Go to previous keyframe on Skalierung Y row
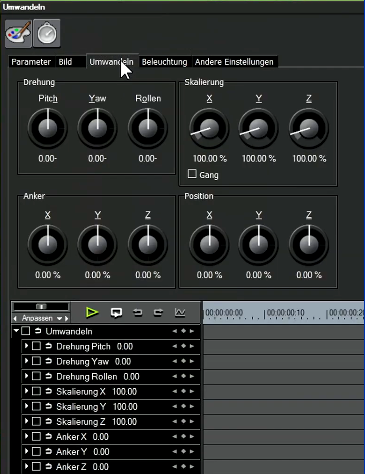The width and height of the screenshot is (365, 474). (174, 406)
